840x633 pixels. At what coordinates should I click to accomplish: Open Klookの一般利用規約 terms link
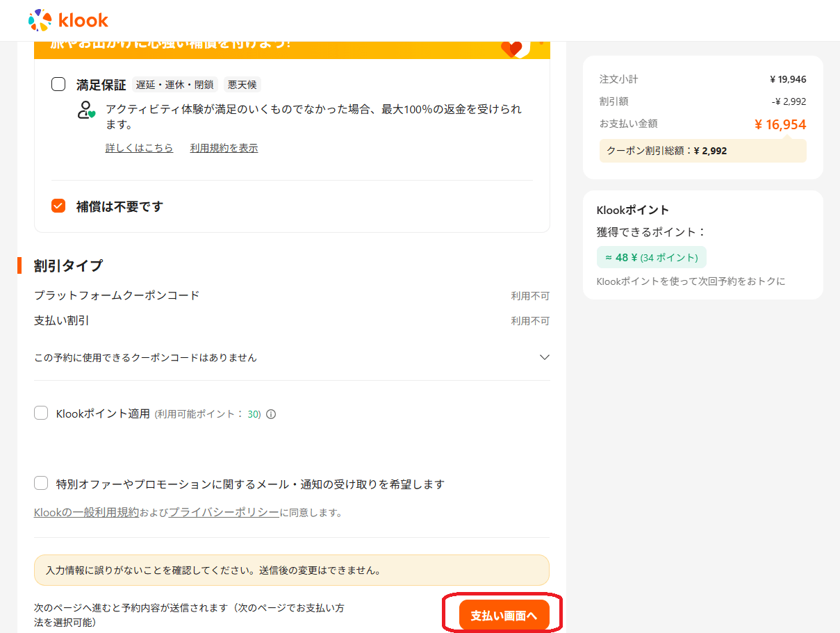(x=86, y=513)
